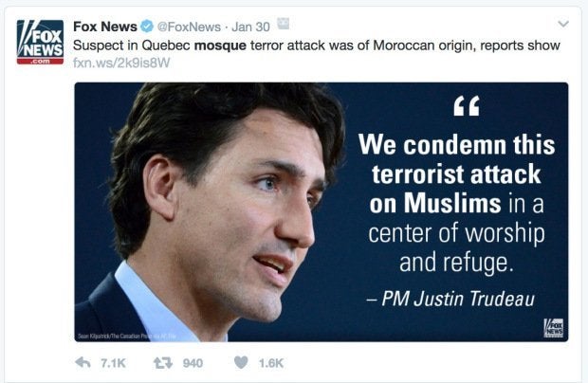Click the blue verified badge
The width and height of the screenshot is (588, 383).
(147, 27)
